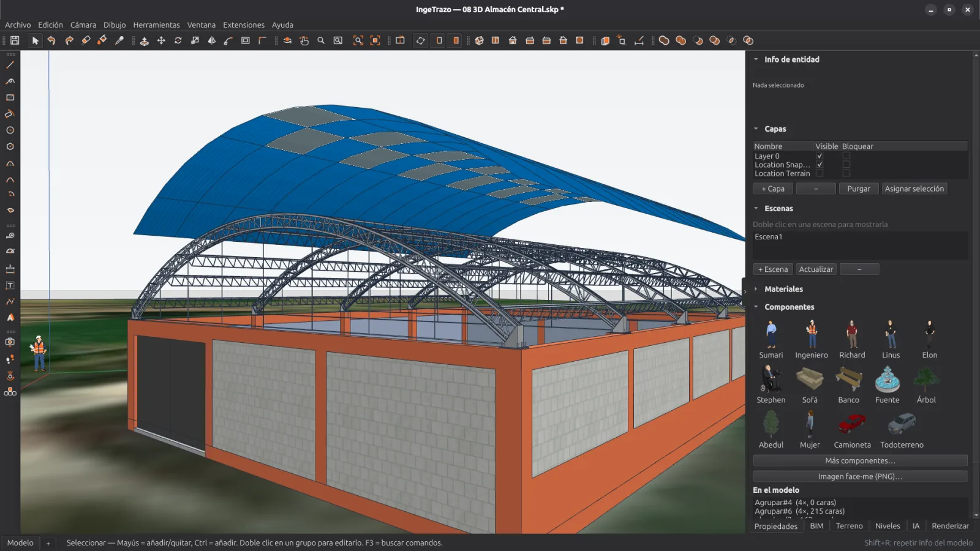
Task: Collapse the Capas section
Action: click(x=756, y=129)
